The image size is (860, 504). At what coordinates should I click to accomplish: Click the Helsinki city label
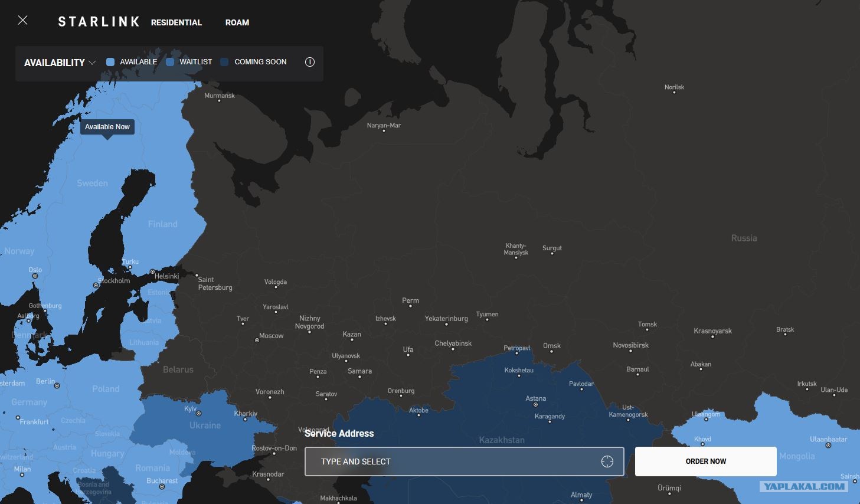coord(166,276)
